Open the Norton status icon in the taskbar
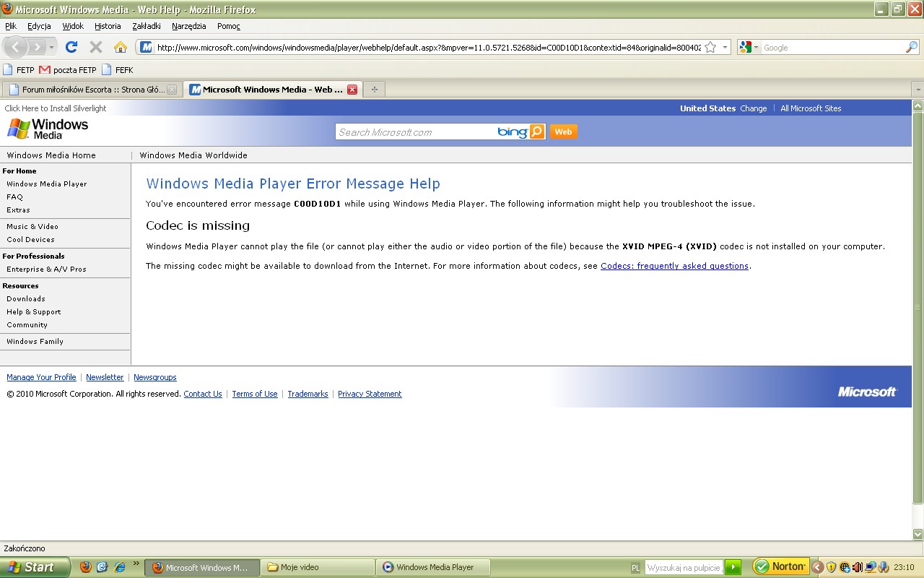The height and width of the screenshot is (578, 924). [780, 566]
